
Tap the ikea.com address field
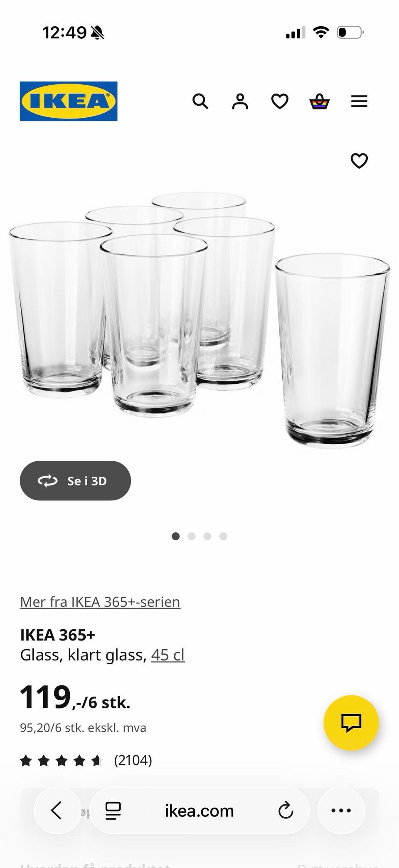pos(199,811)
